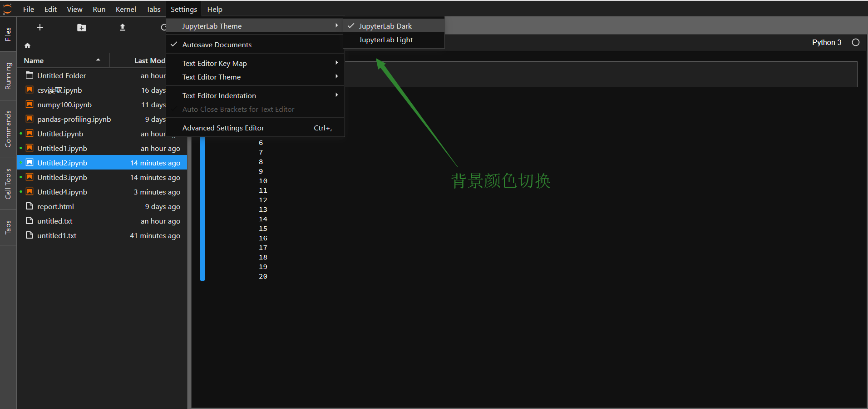Open the Commands sidebar tab
The width and height of the screenshot is (868, 409).
click(x=8, y=129)
